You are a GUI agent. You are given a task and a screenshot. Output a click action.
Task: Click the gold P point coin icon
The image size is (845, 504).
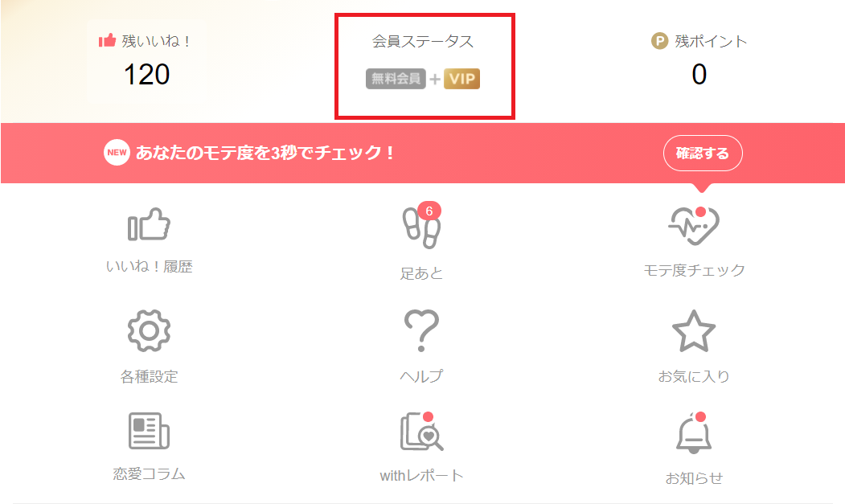click(x=659, y=41)
